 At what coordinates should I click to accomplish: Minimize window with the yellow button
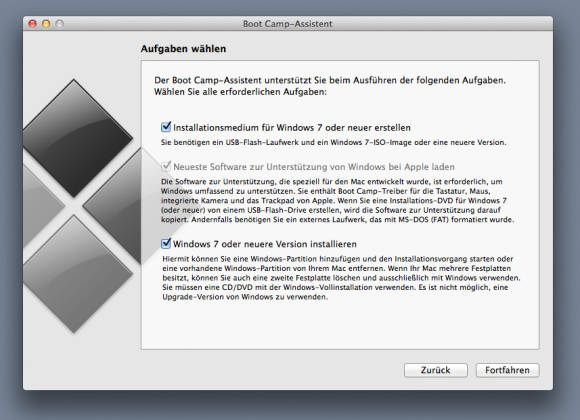click(x=46, y=24)
